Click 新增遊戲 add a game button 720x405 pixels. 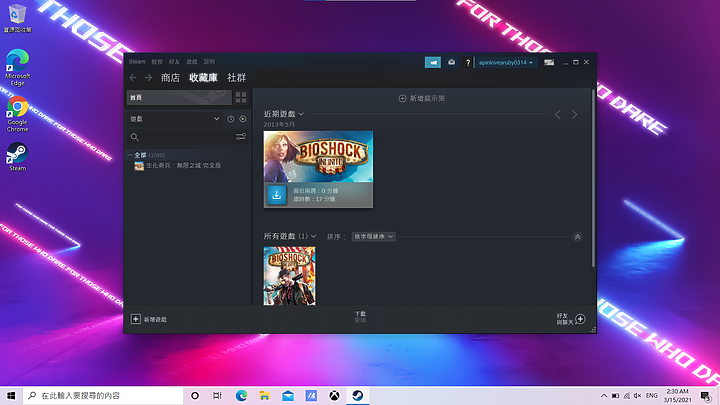coord(149,319)
